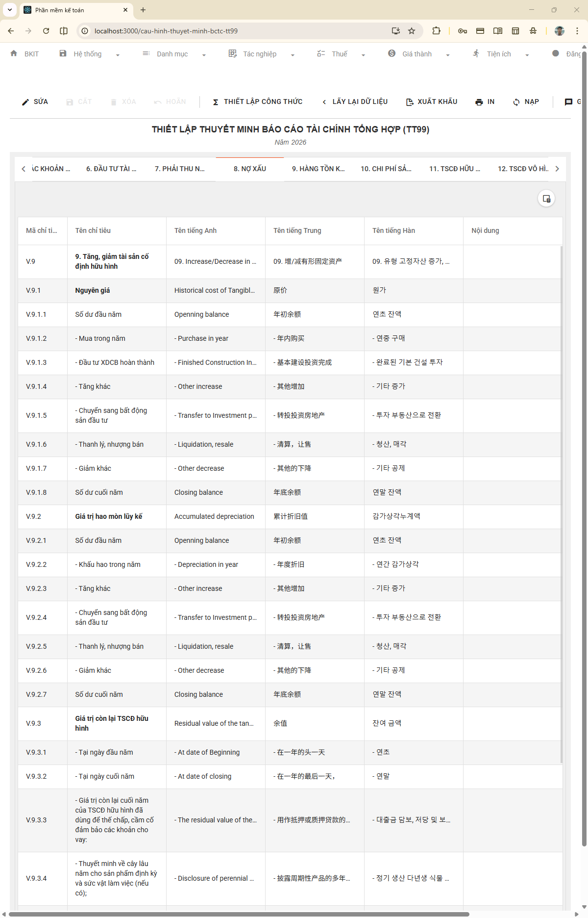Reload the current page
Viewport: 588px width, 918px height.
click(x=46, y=31)
